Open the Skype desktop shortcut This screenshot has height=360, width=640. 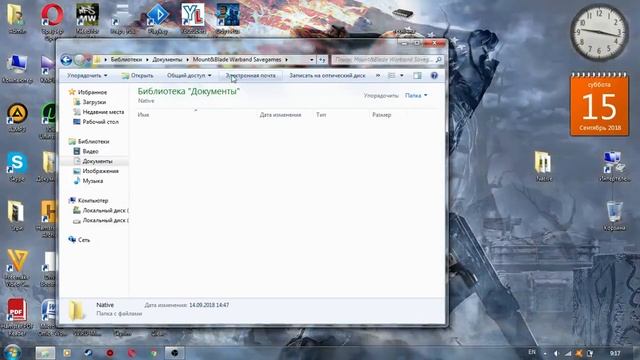pos(17,162)
